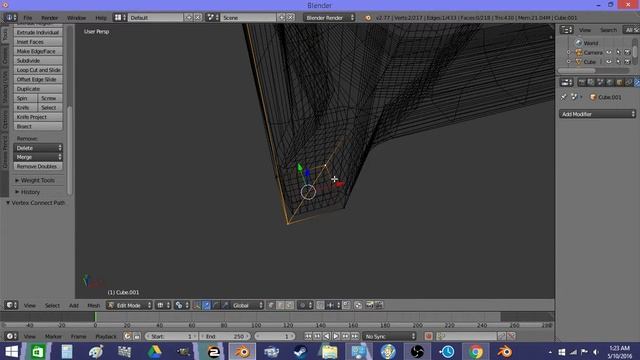This screenshot has width=640, height=360.
Task: Open the Render menu
Action: tap(50, 18)
